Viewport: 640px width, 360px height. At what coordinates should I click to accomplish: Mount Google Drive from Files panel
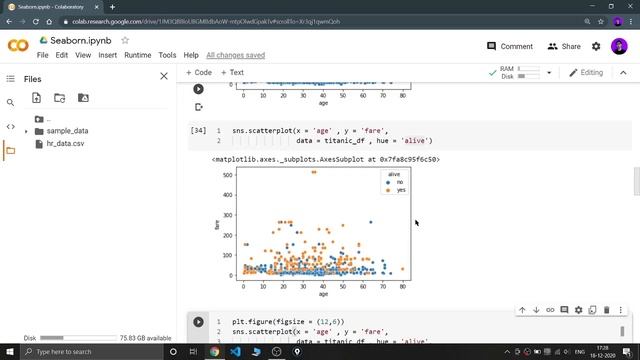click(x=83, y=98)
